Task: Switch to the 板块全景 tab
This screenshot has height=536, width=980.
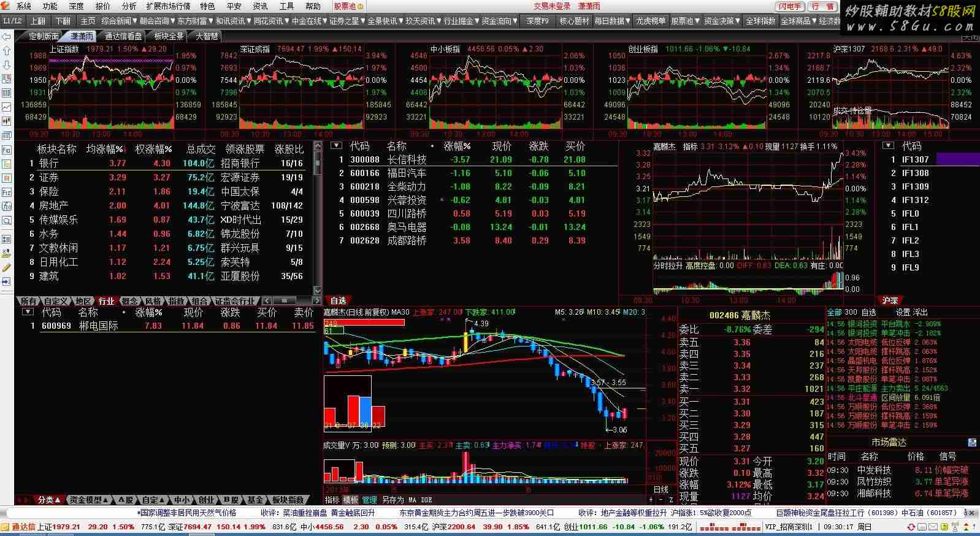Action: click(169, 36)
